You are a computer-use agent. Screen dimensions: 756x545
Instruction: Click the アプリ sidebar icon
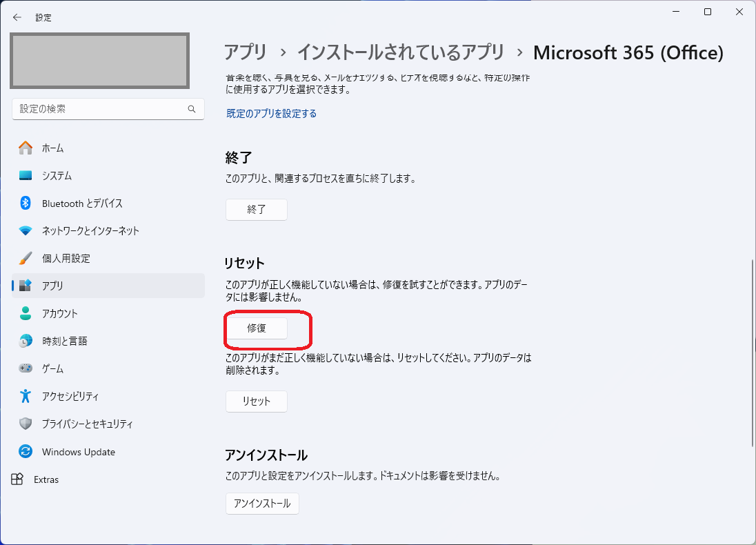pos(26,286)
